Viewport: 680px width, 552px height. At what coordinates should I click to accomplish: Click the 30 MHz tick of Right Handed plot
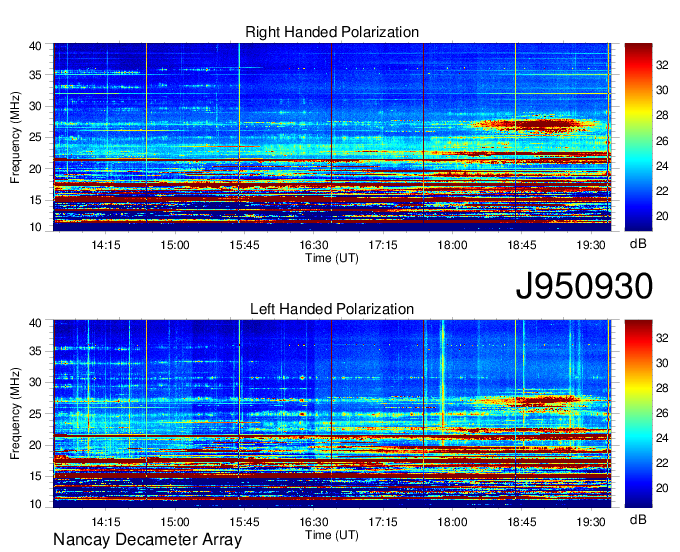[x=35, y=106]
